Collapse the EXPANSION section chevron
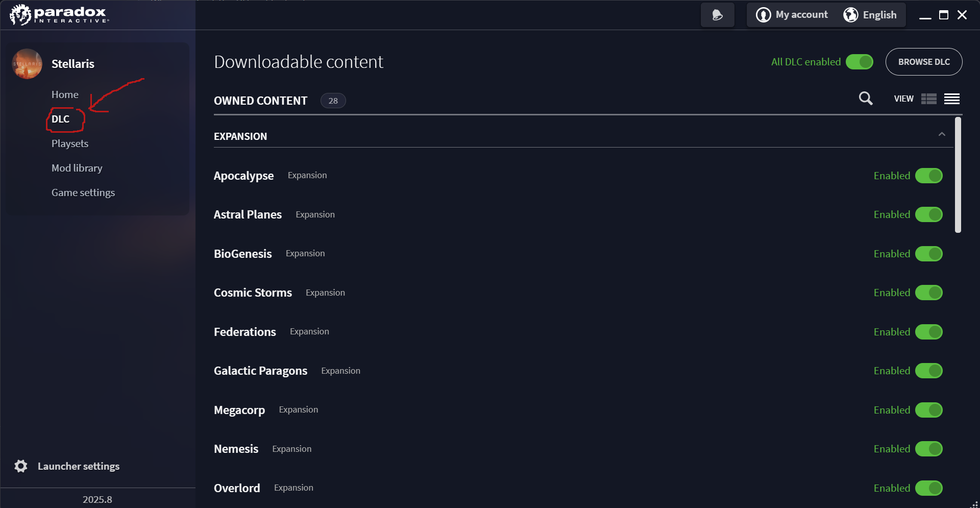Screen dimensions: 980x508 tap(942, 134)
